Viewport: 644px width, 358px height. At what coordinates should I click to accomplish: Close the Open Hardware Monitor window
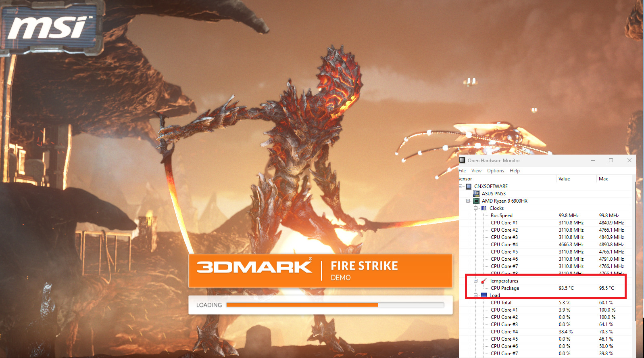pyautogui.click(x=629, y=160)
